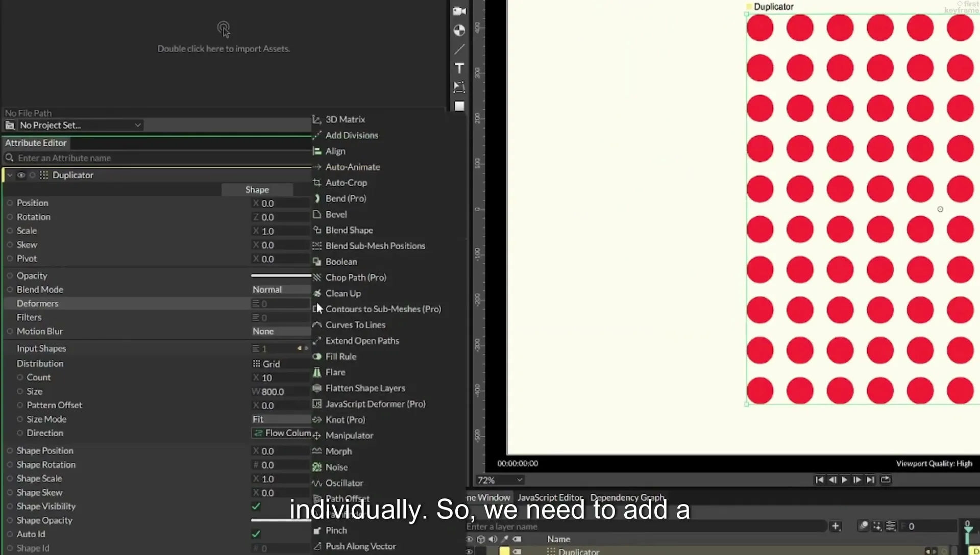Viewport: 980px width, 555px height.
Task: Jump to the last frame
Action: coord(870,480)
